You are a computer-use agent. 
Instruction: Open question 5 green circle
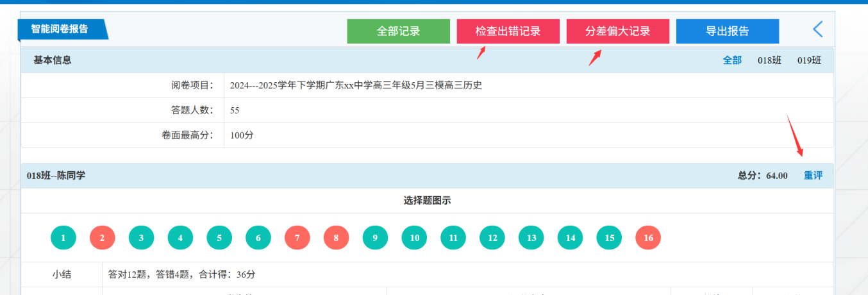pos(219,238)
